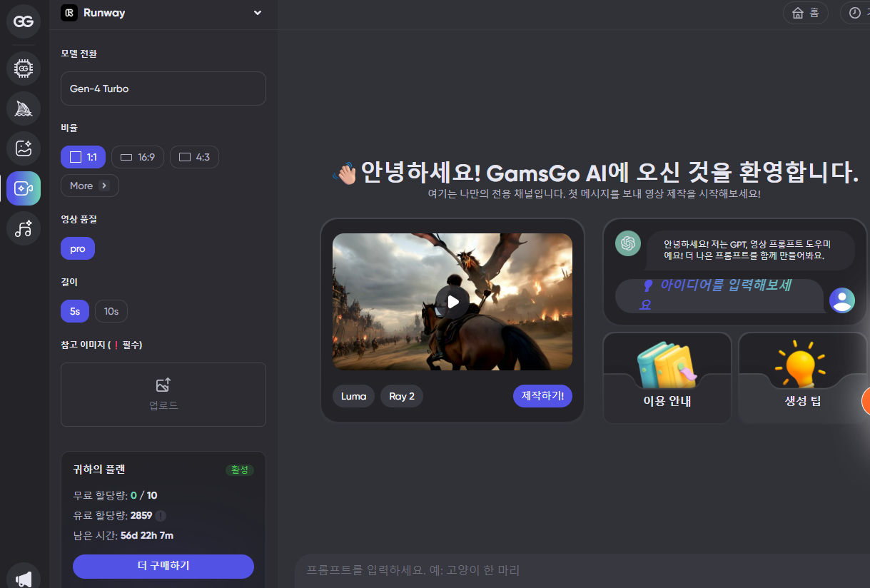
Task: Click the 무료 할당량 0 / 10 text
Action: [115, 495]
